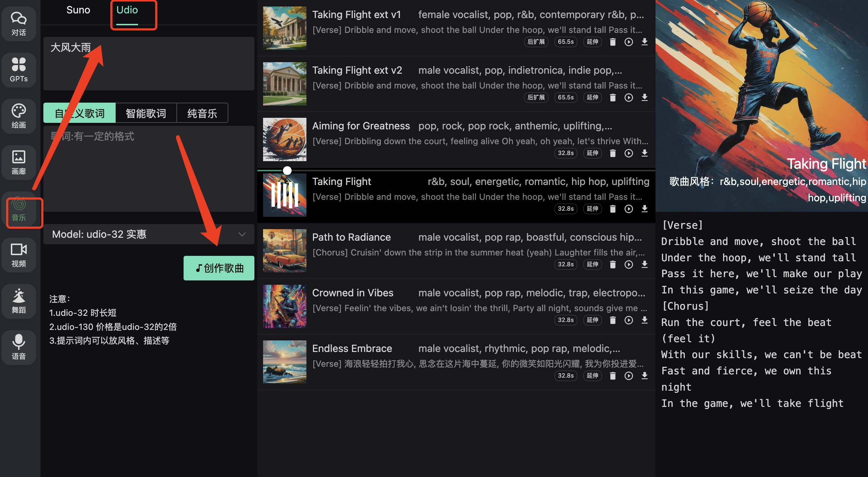
Task: Open the 对话 chat sidebar icon
Action: 19,23
